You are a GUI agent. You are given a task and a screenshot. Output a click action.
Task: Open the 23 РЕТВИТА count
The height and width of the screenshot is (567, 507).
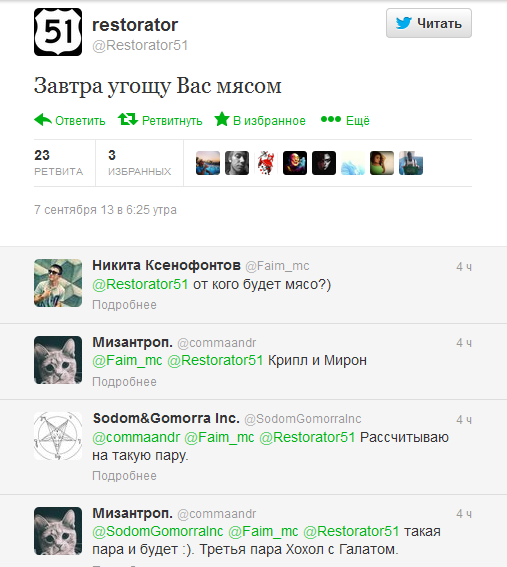pyautogui.click(x=59, y=163)
